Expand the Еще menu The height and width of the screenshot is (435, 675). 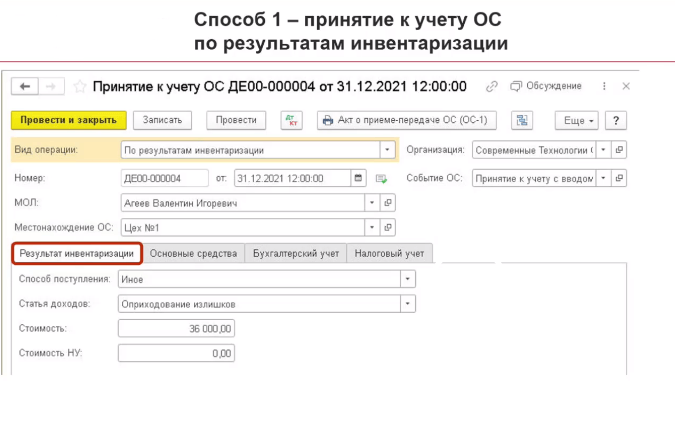point(576,121)
